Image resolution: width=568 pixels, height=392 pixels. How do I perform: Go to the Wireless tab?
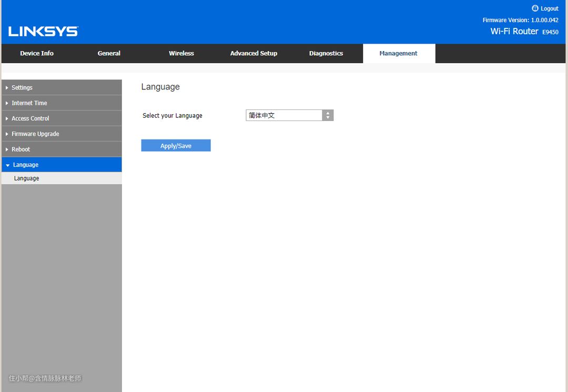coord(181,53)
